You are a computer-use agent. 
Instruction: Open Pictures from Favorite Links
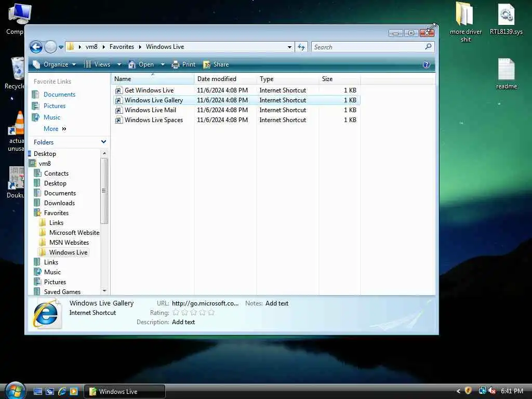54,106
